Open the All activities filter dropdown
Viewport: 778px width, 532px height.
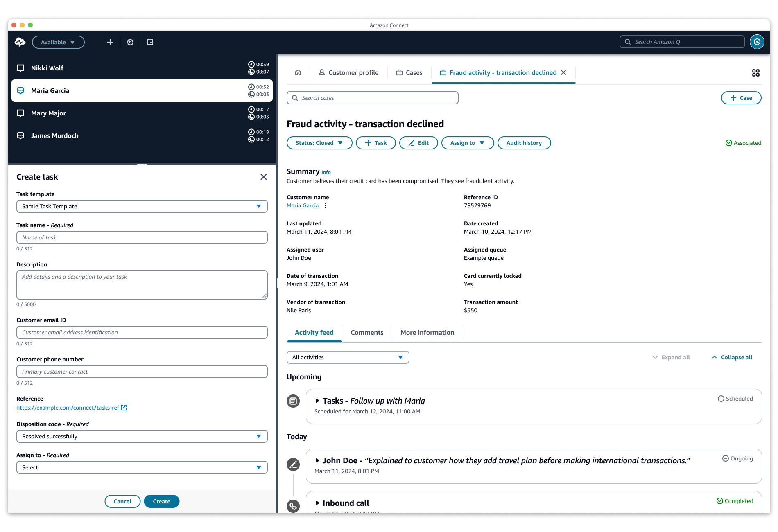pyautogui.click(x=347, y=357)
